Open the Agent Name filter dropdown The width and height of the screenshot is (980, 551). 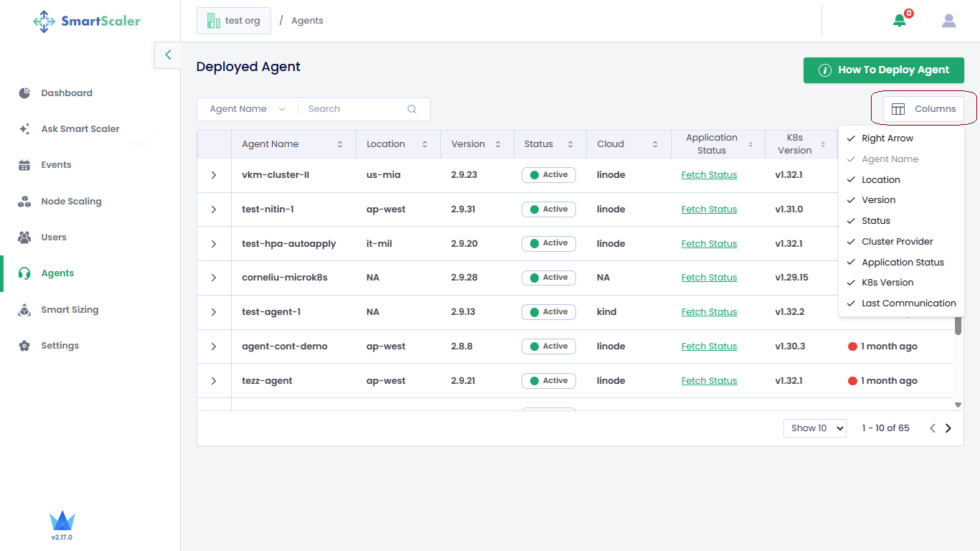pyautogui.click(x=248, y=109)
